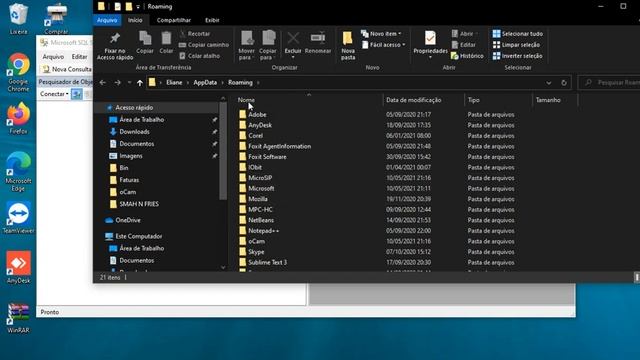This screenshot has height=360, width=640.
Task: Click AppData in the address path
Action: 205,82
